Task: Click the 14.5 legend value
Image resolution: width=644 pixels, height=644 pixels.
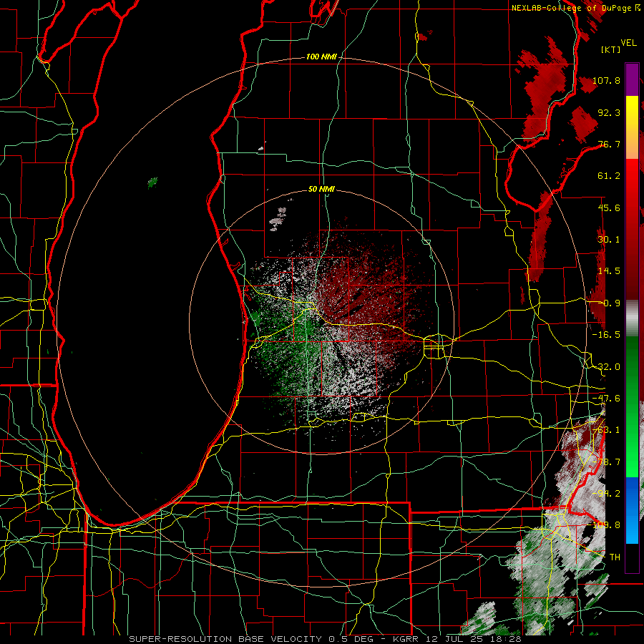Action: pyautogui.click(x=609, y=271)
